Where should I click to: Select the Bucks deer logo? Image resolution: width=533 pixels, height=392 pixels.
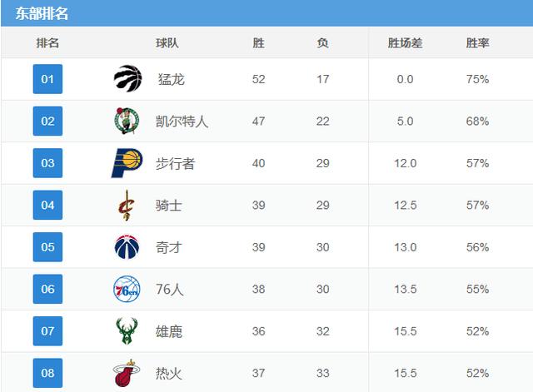coord(127,331)
